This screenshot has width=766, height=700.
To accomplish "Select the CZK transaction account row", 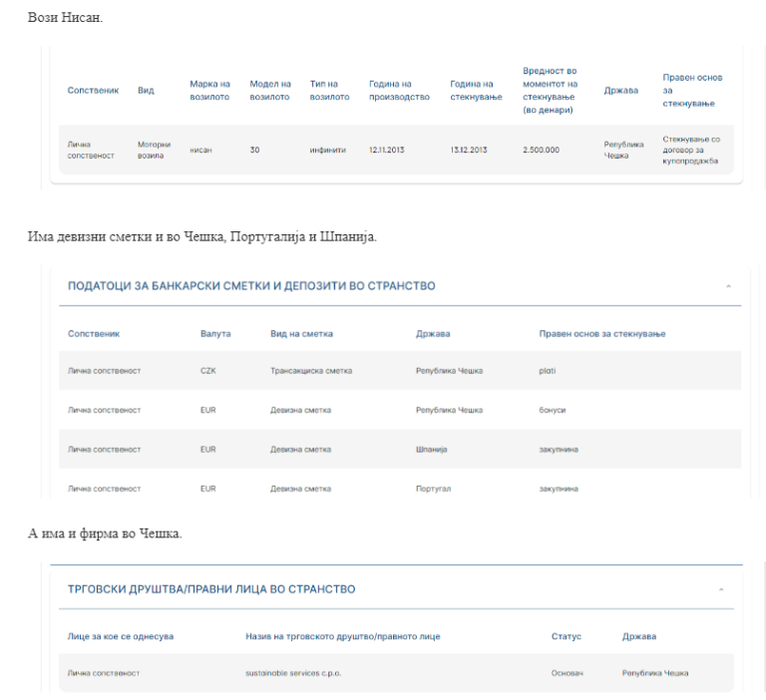I will pyautogui.click(x=400, y=371).
